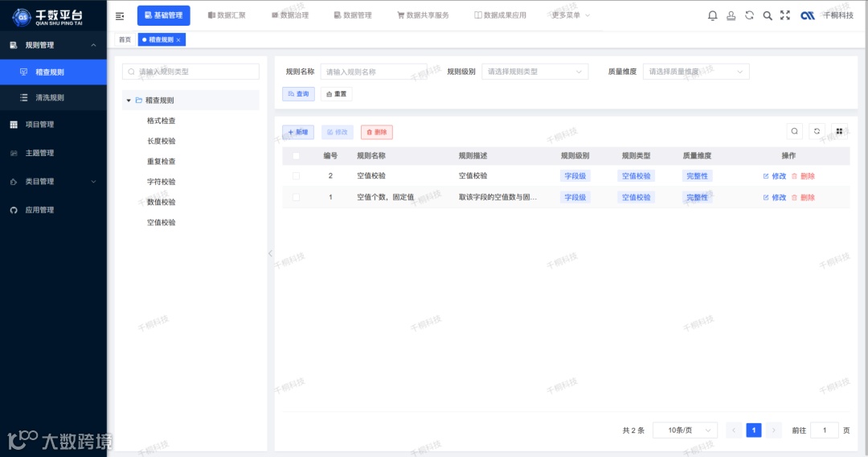Focus the 前往 page number input
The height and width of the screenshot is (457, 868).
tap(825, 430)
